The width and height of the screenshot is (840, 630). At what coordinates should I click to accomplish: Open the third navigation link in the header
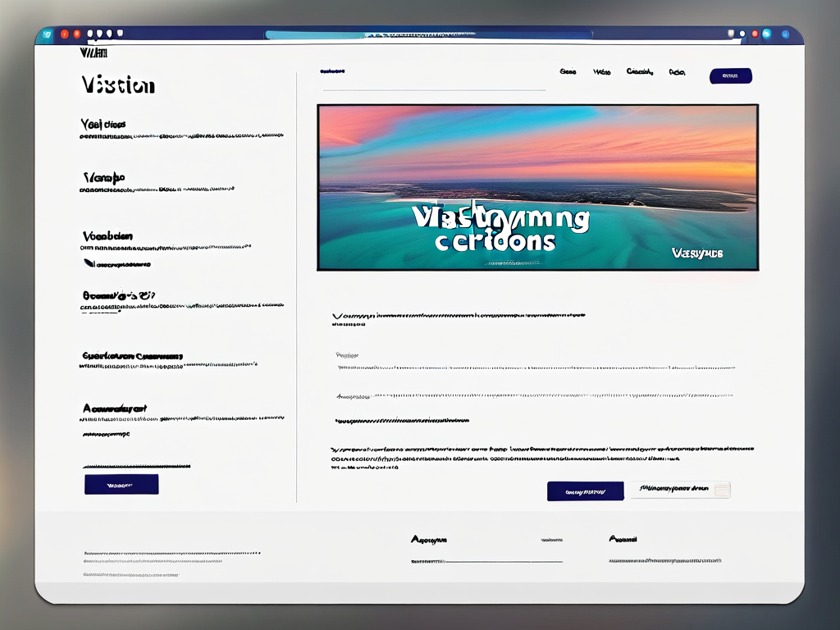(x=639, y=72)
